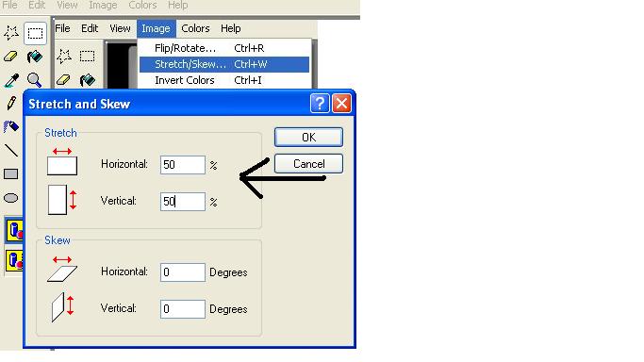Choose Stretch/Skew from Image menu
This screenshot has width=644, height=362.
(224, 64)
